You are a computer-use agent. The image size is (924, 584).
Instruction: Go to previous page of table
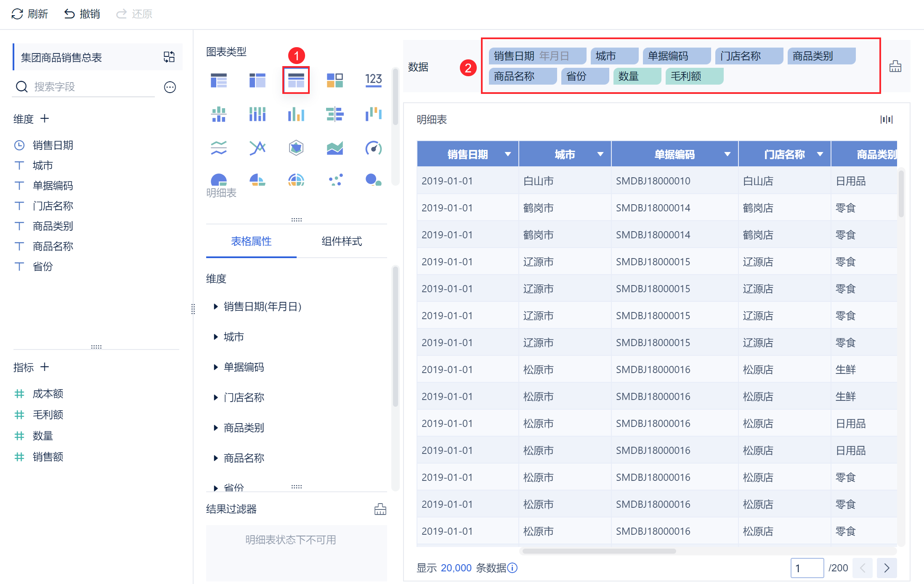click(863, 568)
